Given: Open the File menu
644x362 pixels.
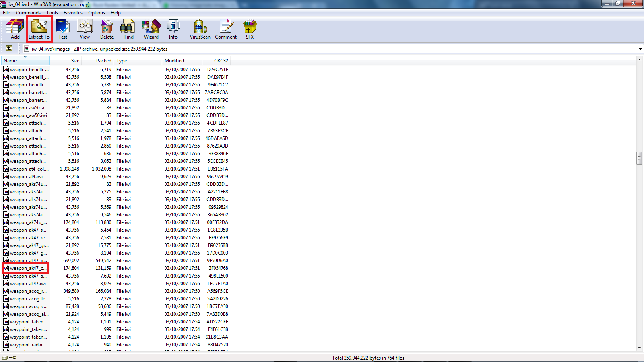Looking at the screenshot, I should click(x=6, y=13).
